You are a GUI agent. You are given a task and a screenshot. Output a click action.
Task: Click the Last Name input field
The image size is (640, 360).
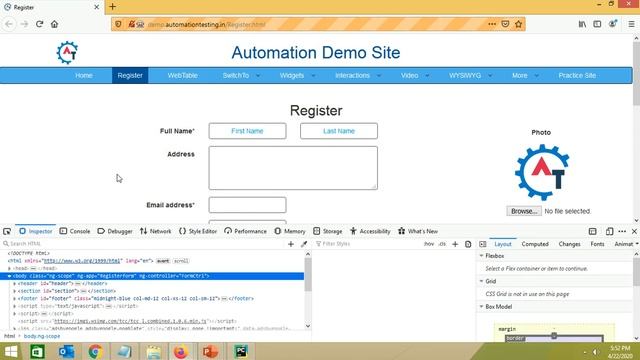(x=339, y=131)
